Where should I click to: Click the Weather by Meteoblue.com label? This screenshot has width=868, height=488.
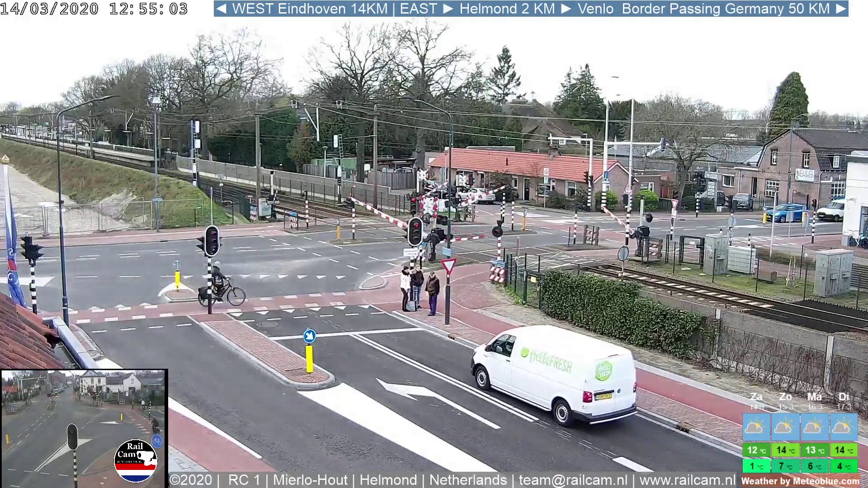pos(800,481)
